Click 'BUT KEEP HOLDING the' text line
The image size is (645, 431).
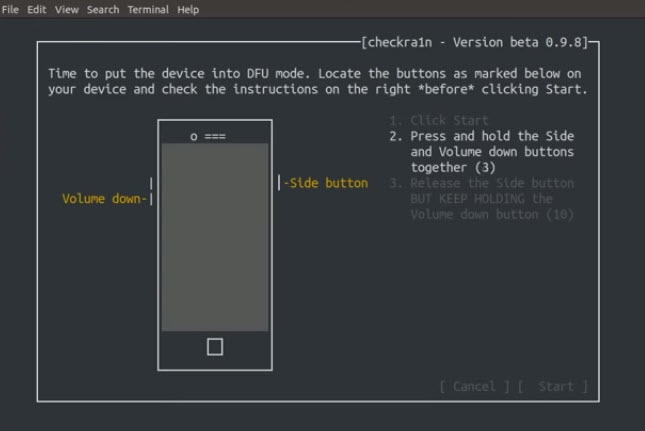(x=481, y=199)
